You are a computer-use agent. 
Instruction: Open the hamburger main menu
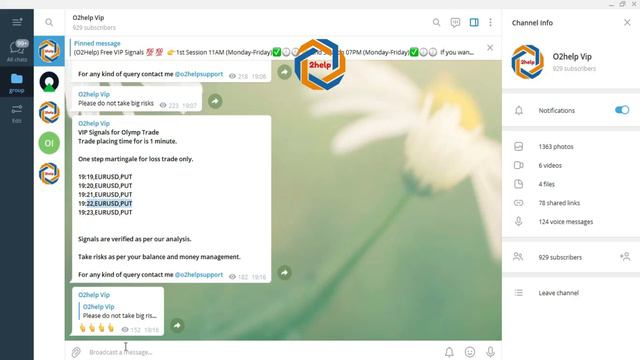[x=17, y=22]
